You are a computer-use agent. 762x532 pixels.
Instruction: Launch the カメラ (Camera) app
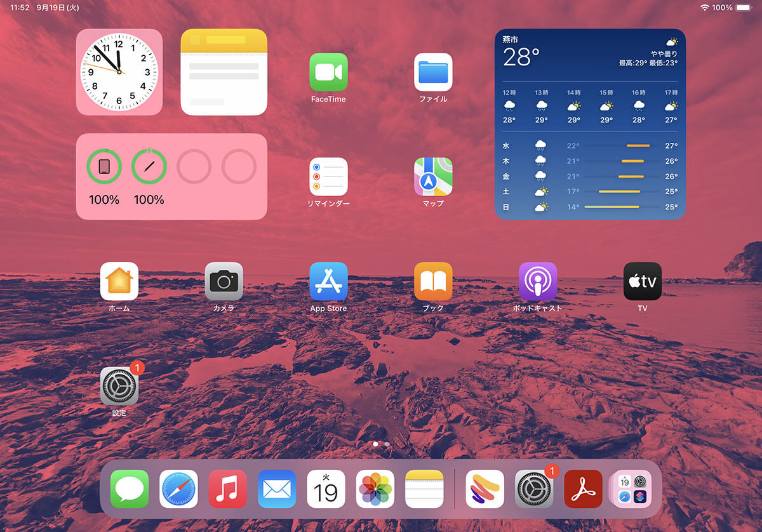point(224,281)
